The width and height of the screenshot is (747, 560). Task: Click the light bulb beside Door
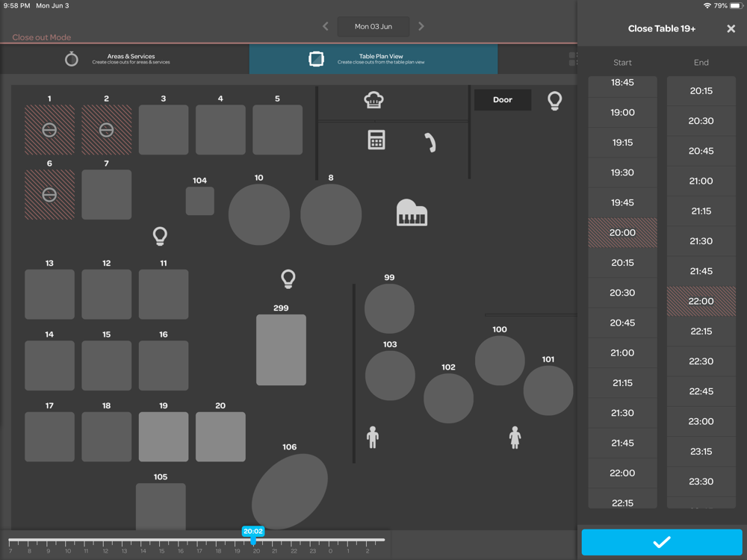click(x=554, y=101)
